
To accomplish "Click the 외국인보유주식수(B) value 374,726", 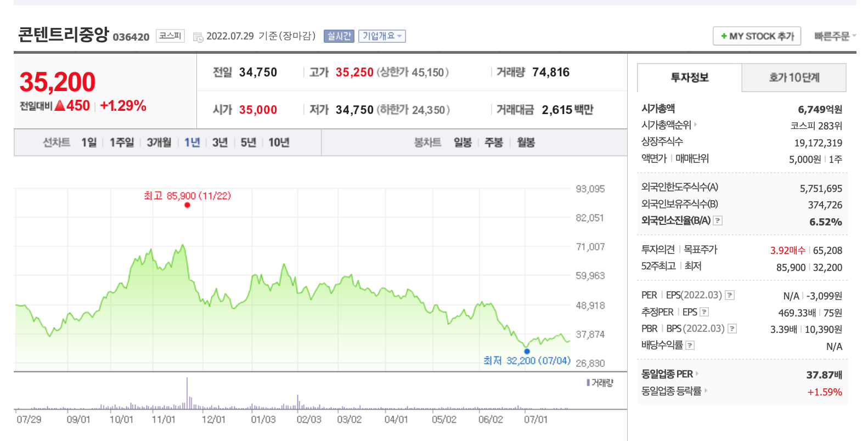I will pyautogui.click(x=825, y=205).
